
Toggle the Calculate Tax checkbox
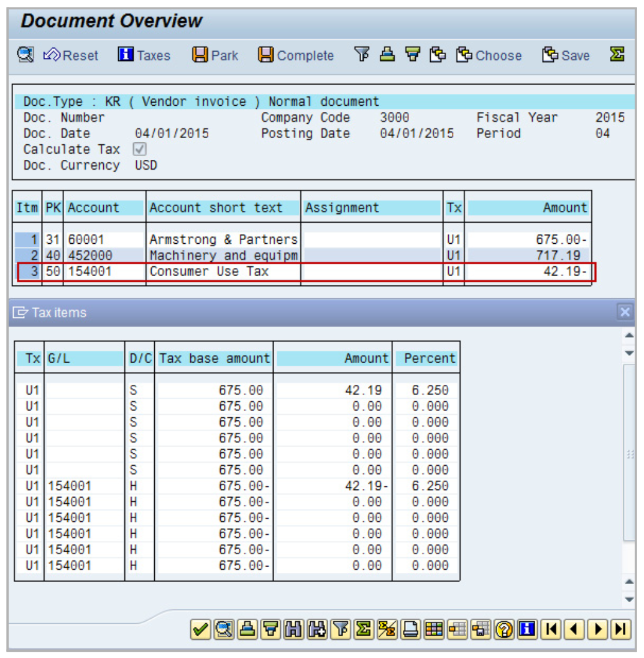pos(140,149)
